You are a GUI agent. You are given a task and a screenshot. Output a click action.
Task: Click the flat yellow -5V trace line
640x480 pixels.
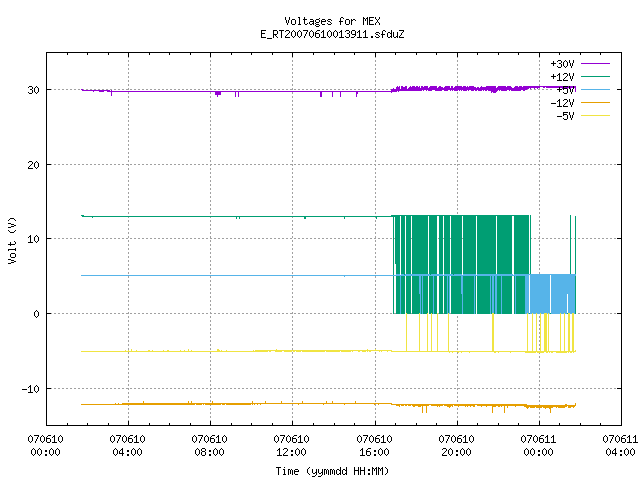pos(237,351)
